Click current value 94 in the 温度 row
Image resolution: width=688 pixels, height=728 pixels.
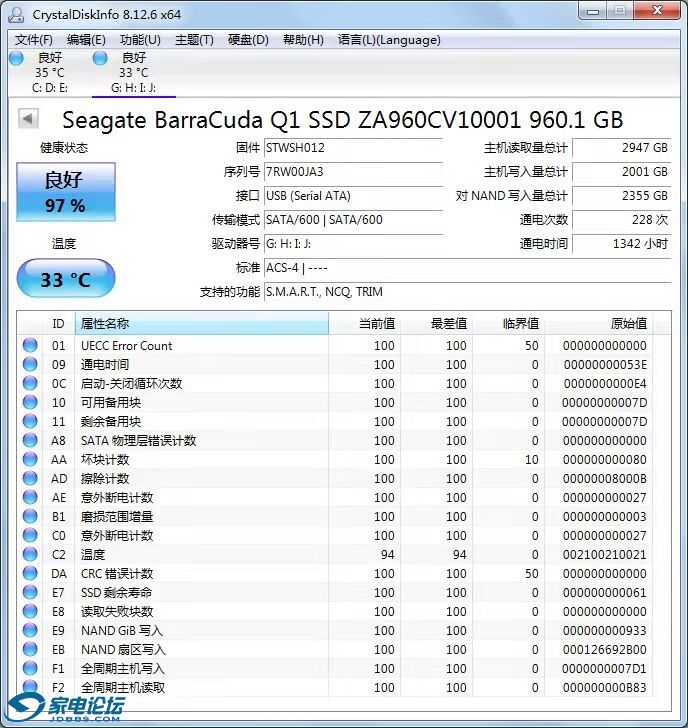point(388,555)
